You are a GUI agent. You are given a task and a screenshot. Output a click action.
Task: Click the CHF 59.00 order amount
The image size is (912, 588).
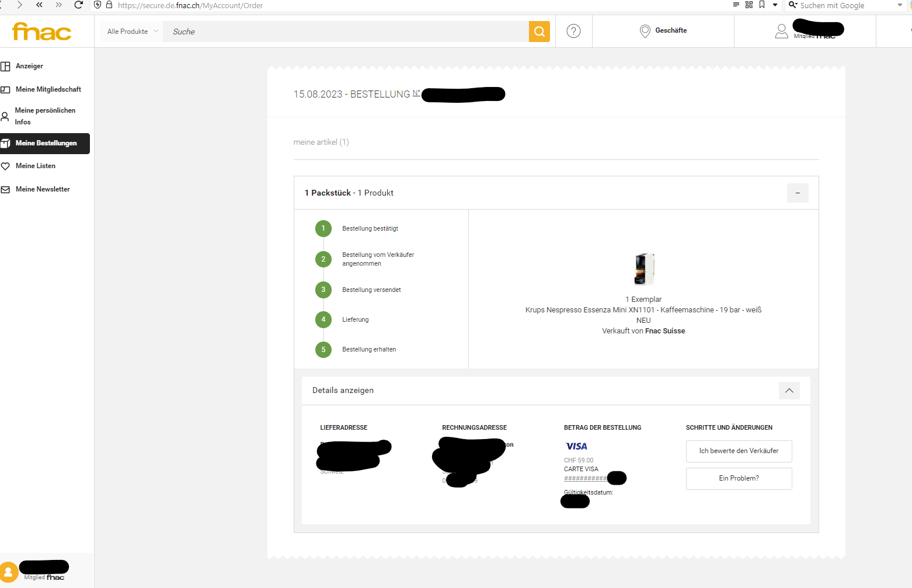tap(579, 460)
